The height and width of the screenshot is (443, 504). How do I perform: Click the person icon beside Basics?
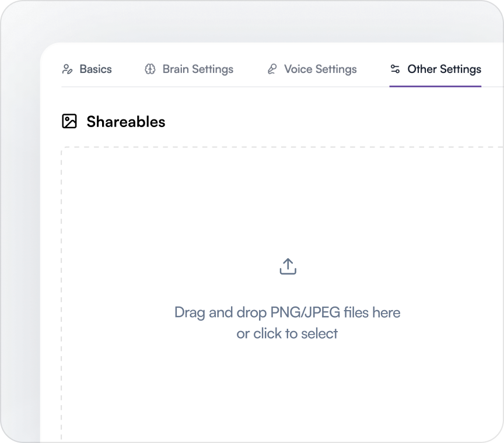66,69
